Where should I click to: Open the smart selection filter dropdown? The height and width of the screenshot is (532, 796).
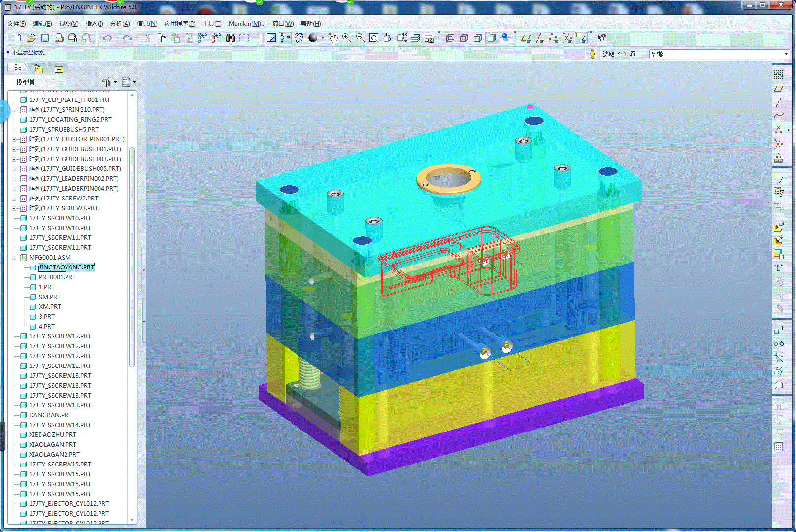click(x=719, y=54)
